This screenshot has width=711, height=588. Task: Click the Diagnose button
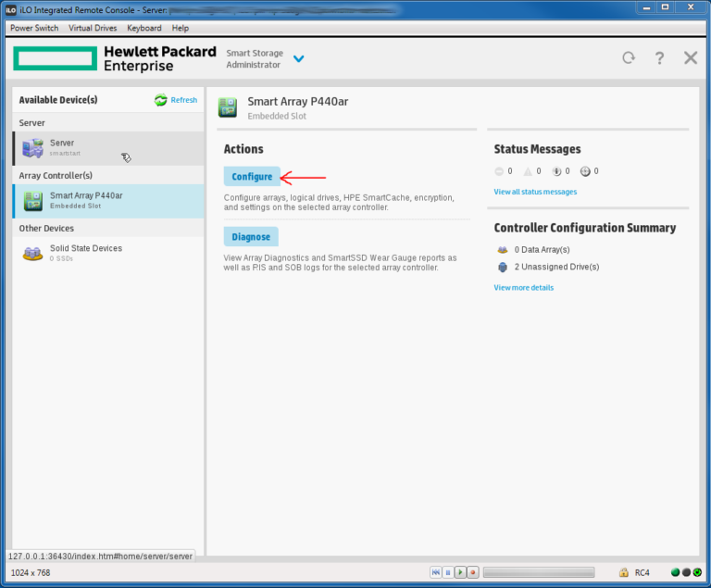[251, 237]
